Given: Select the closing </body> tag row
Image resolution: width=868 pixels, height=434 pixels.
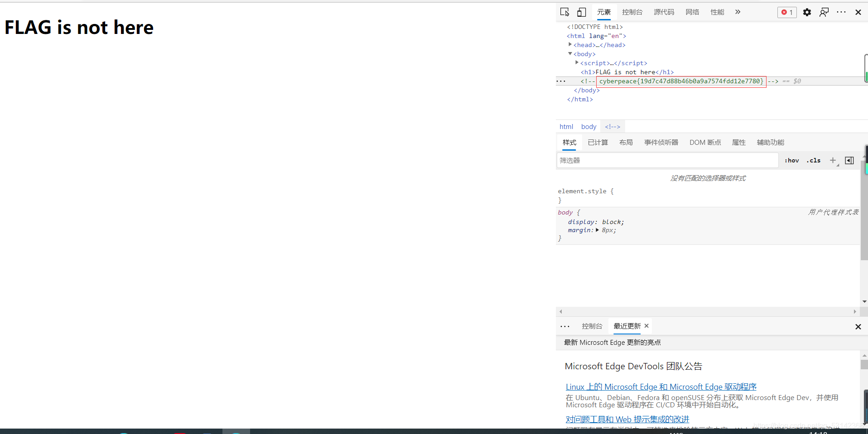Looking at the screenshot, I should 587,91.
